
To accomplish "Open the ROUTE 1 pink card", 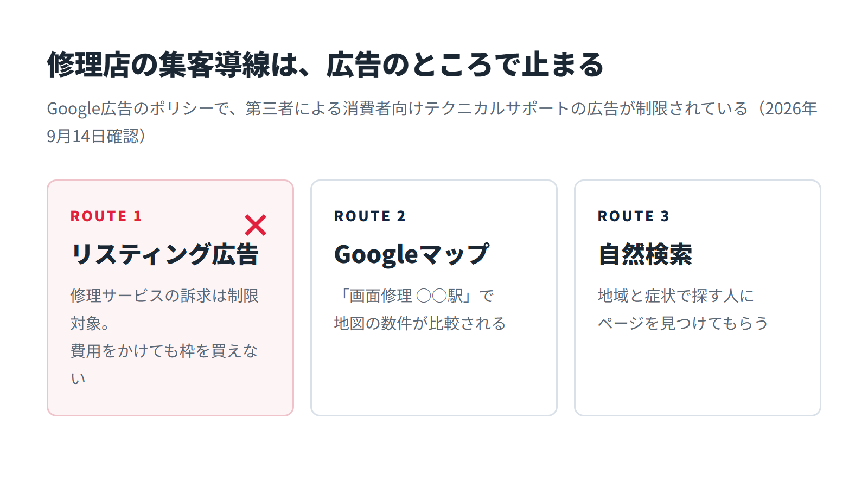I will click(170, 298).
